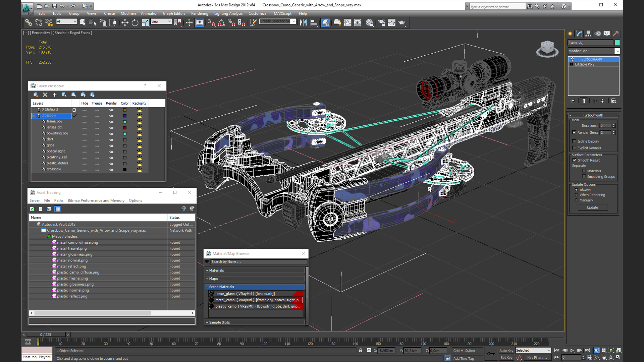Click the Render Production teapot icon
Image resolution: width=644 pixels, height=362 pixels.
[402, 22]
